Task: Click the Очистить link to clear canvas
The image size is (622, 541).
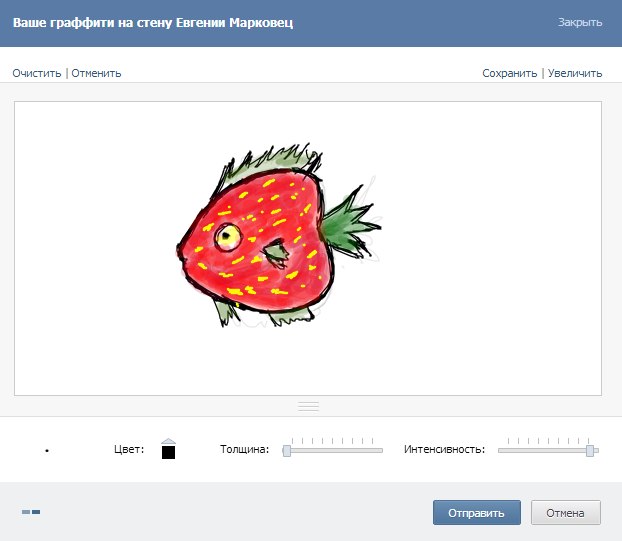Action: point(37,73)
